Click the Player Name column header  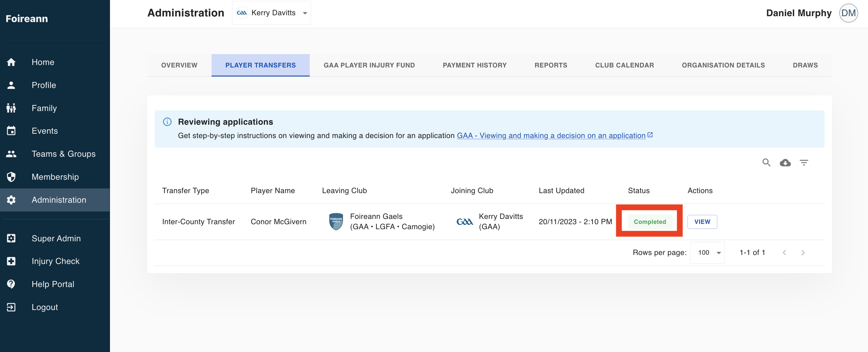[272, 191]
